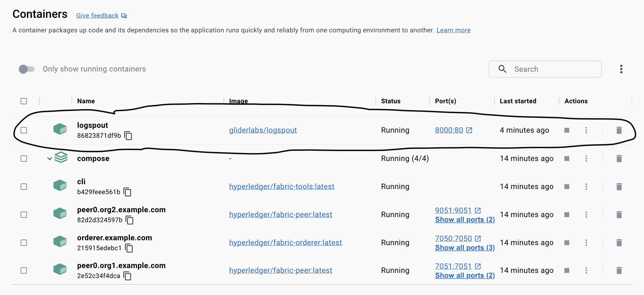Open the options menu beside Search
The height and width of the screenshot is (295, 644).
[621, 69]
